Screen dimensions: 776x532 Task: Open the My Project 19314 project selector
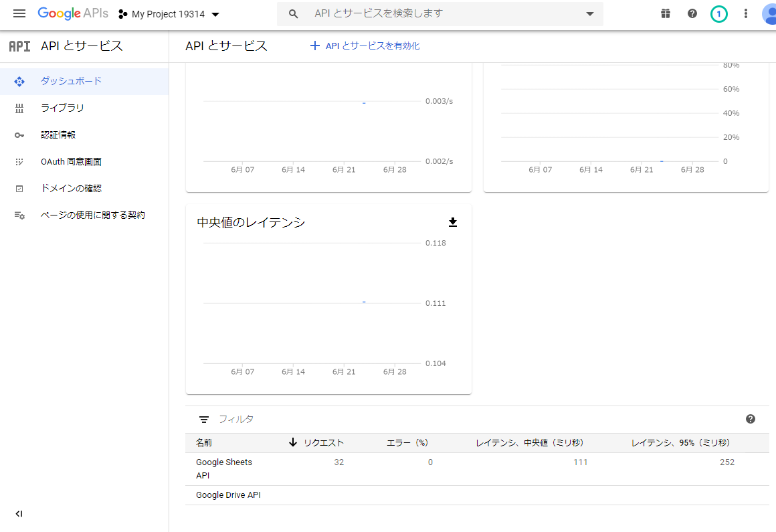tap(169, 14)
